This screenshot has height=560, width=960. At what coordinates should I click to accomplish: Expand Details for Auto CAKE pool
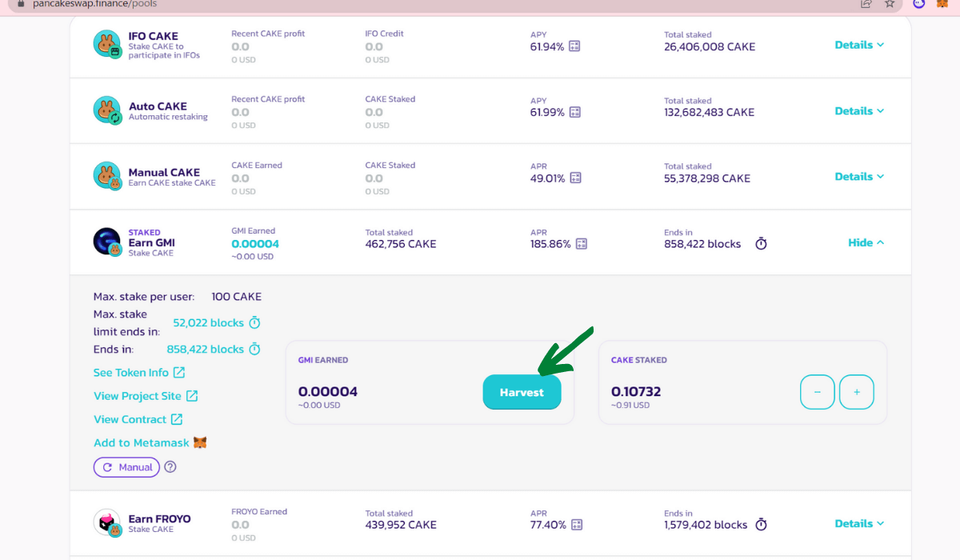(859, 110)
